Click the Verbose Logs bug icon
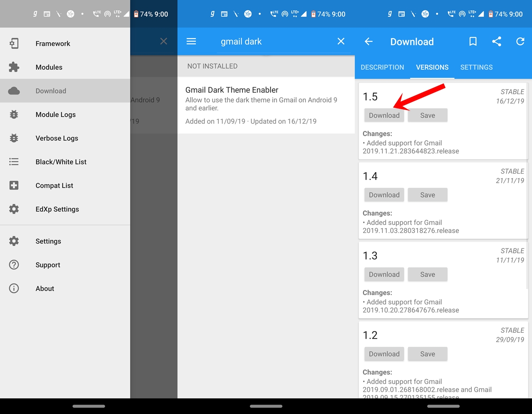This screenshot has height=414, width=532. click(x=14, y=138)
